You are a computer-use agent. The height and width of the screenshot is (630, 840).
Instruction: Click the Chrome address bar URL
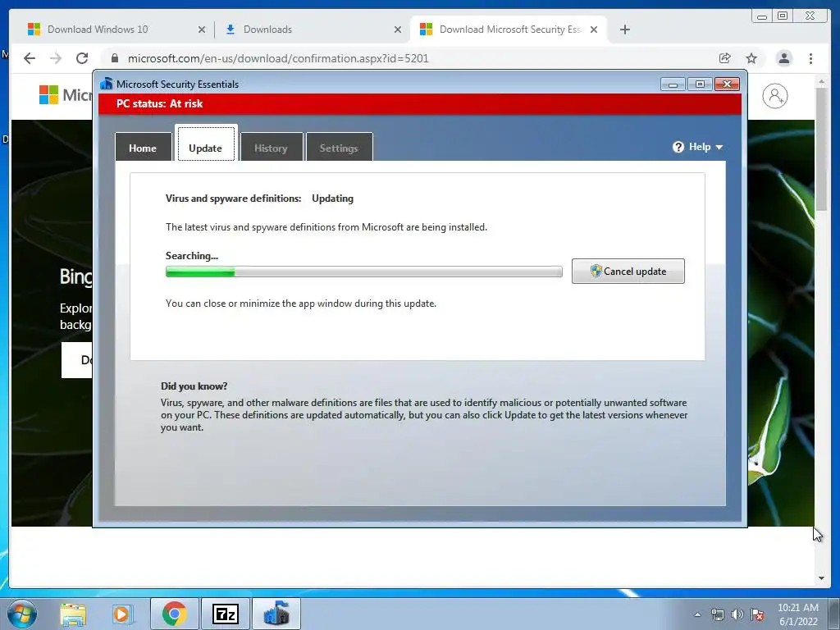278,58
